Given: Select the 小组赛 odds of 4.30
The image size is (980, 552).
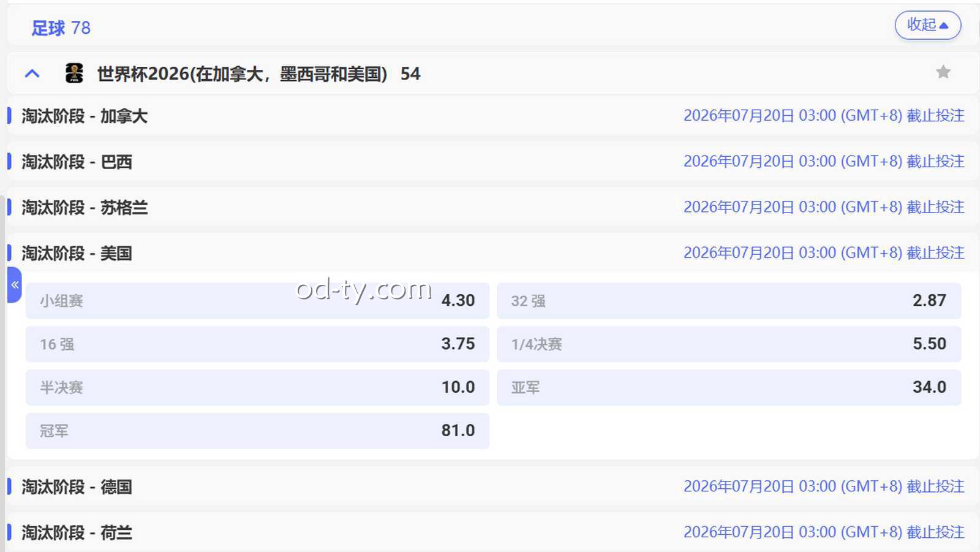Looking at the screenshot, I should point(256,300).
